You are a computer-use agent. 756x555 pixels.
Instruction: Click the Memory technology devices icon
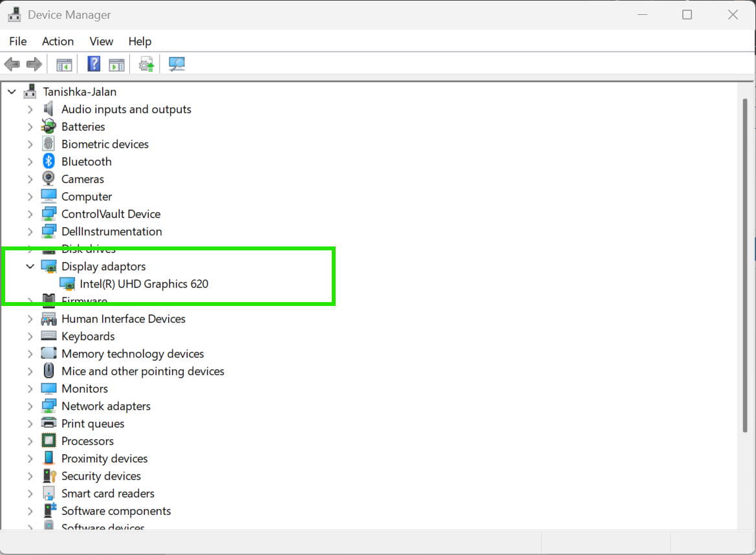click(x=49, y=353)
